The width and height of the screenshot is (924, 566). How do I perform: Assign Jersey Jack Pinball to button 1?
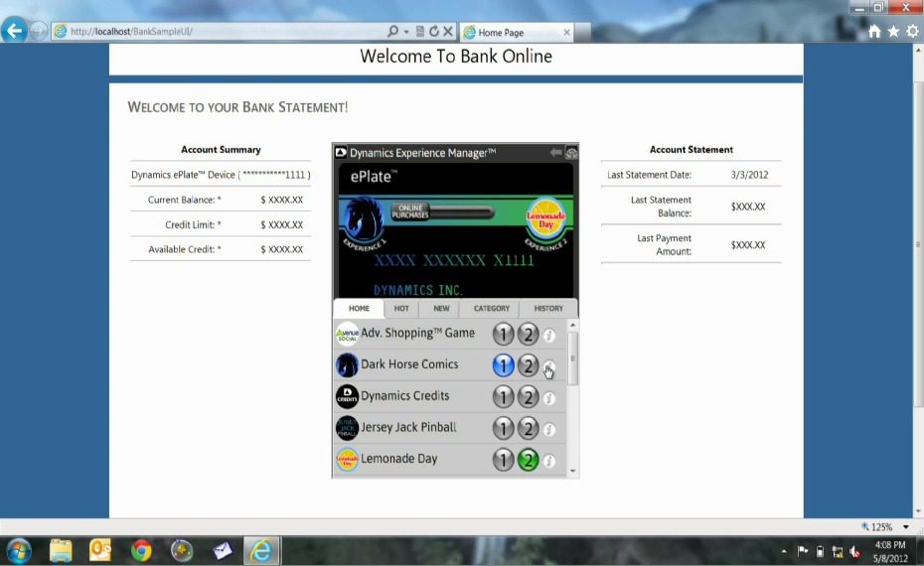click(504, 428)
